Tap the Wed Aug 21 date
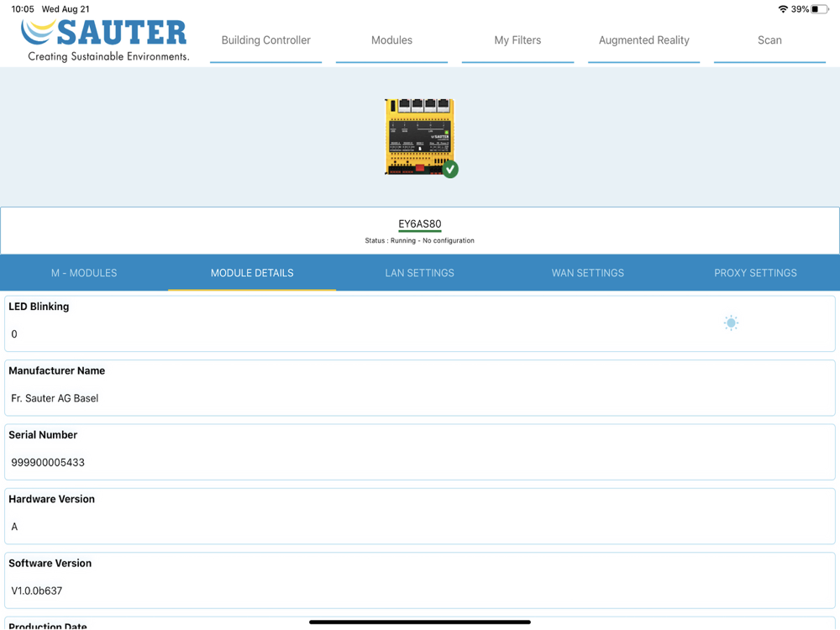The image size is (840, 630). 66,9
